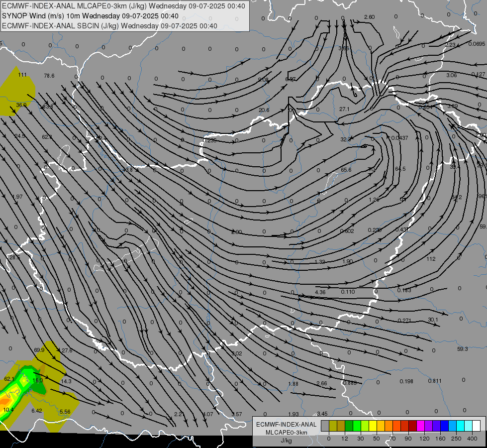Click the '90' label under the color scale
Screen dimensions: 487x448
click(x=408, y=439)
